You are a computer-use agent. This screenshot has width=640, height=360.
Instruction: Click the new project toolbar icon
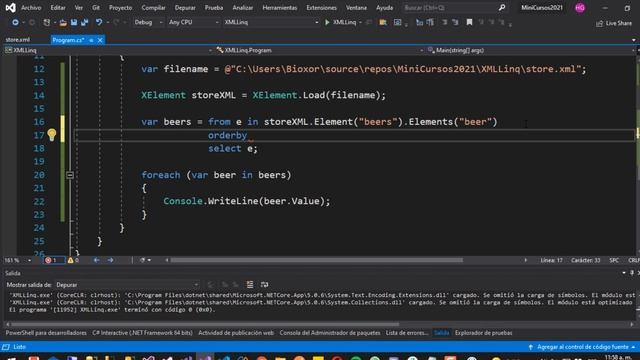47,22
